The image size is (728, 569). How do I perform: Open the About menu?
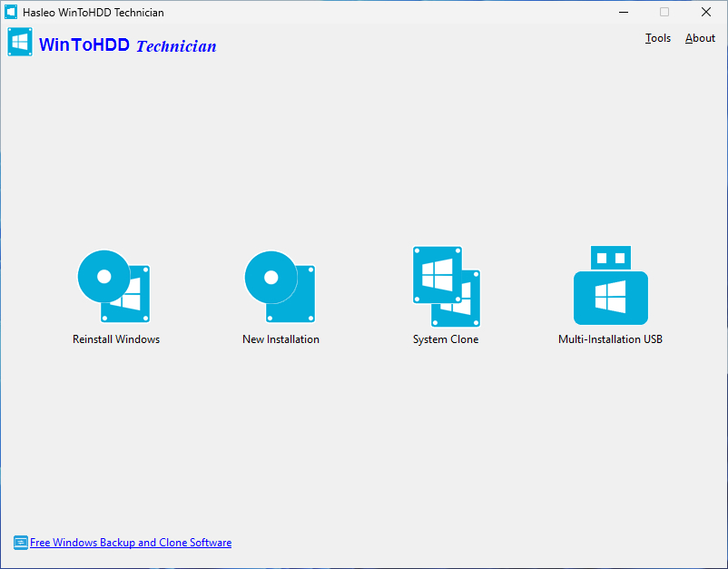(x=700, y=38)
